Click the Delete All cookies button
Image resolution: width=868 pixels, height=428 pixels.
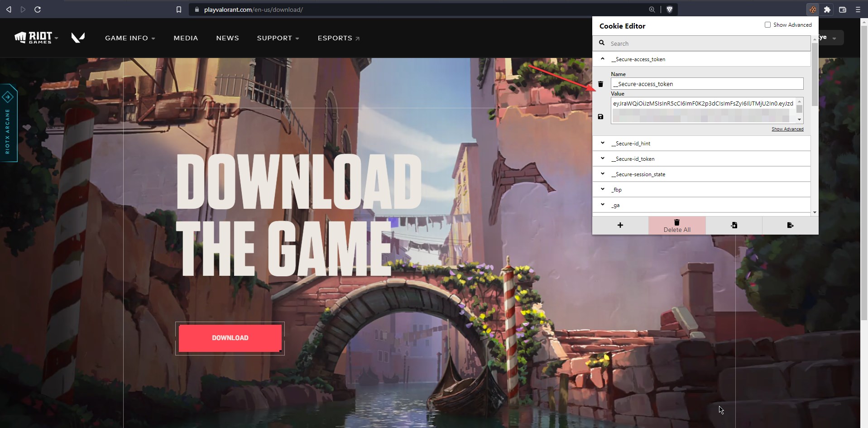tap(677, 225)
